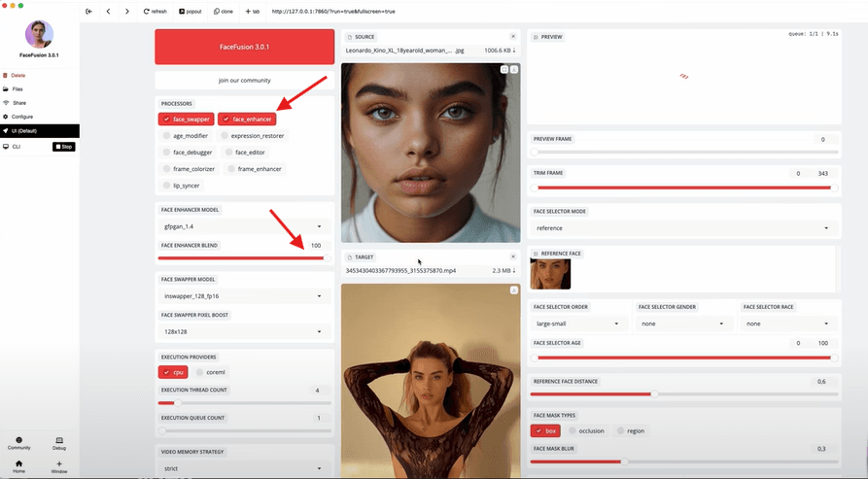Screen dimensions: 868x479
Task: Open the Face Enhancer Model dropdown
Action: (x=244, y=226)
